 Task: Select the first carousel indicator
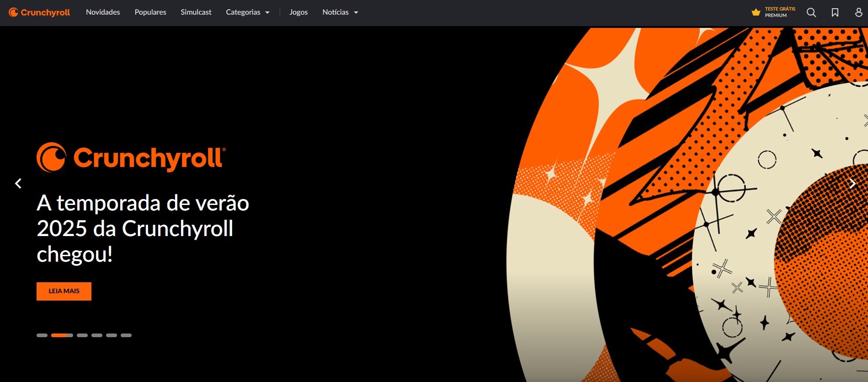(42, 335)
